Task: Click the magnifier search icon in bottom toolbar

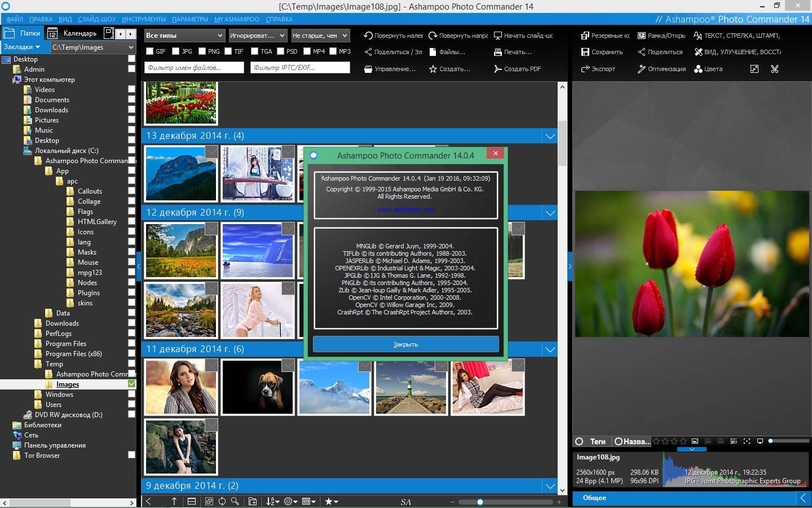Action: pyautogui.click(x=235, y=501)
